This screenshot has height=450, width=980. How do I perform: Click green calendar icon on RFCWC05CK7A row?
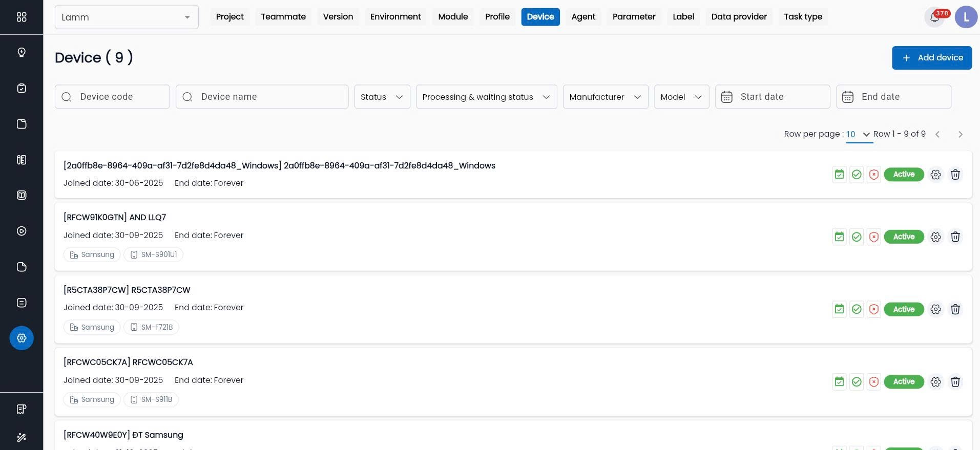tap(839, 382)
